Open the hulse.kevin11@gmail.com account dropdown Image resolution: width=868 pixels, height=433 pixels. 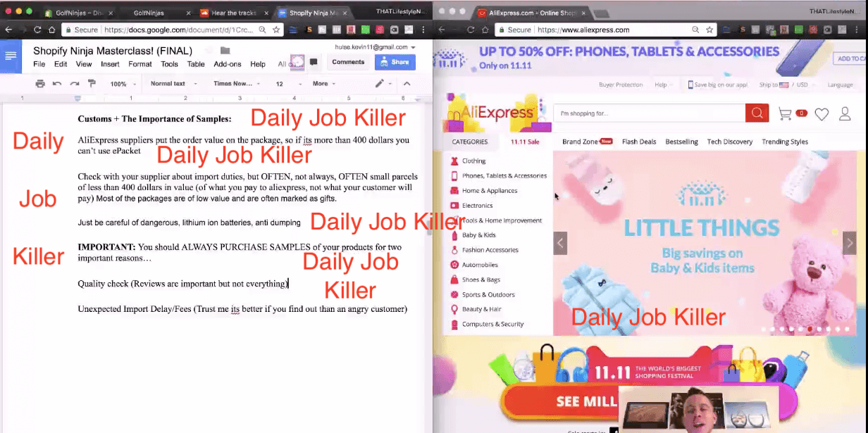tap(375, 47)
